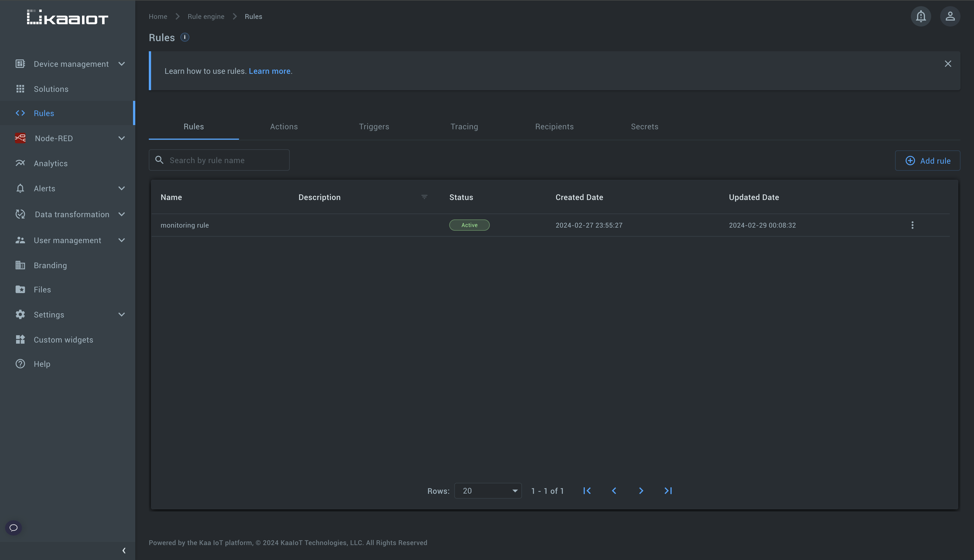Click the Rules breadcrumb text

[x=253, y=17]
